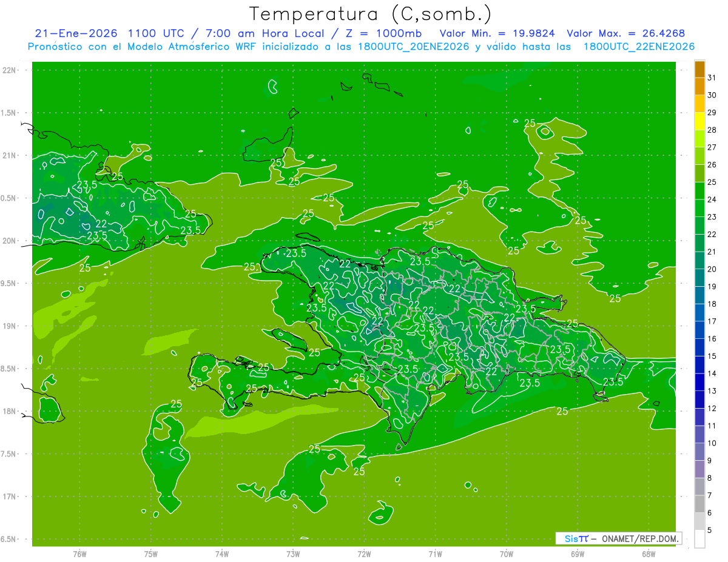Click the '22N' latitude axis label
The image size is (728, 562).
click(10, 70)
